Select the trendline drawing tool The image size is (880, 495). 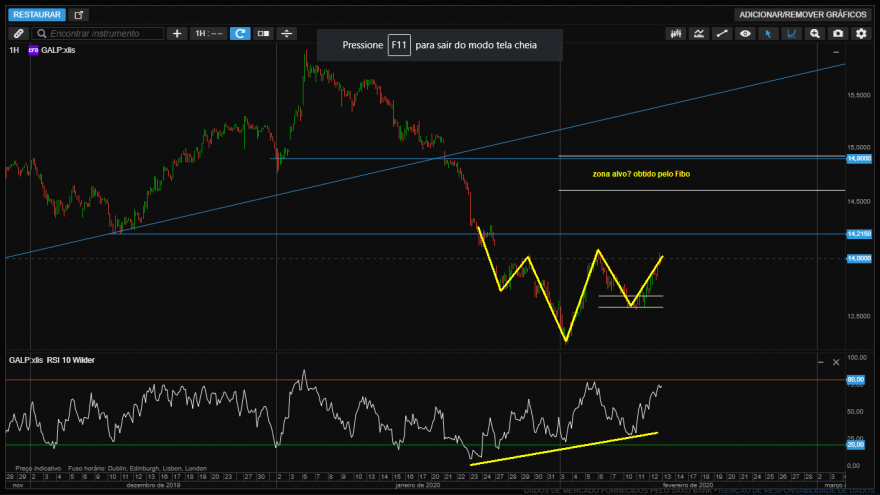722,34
